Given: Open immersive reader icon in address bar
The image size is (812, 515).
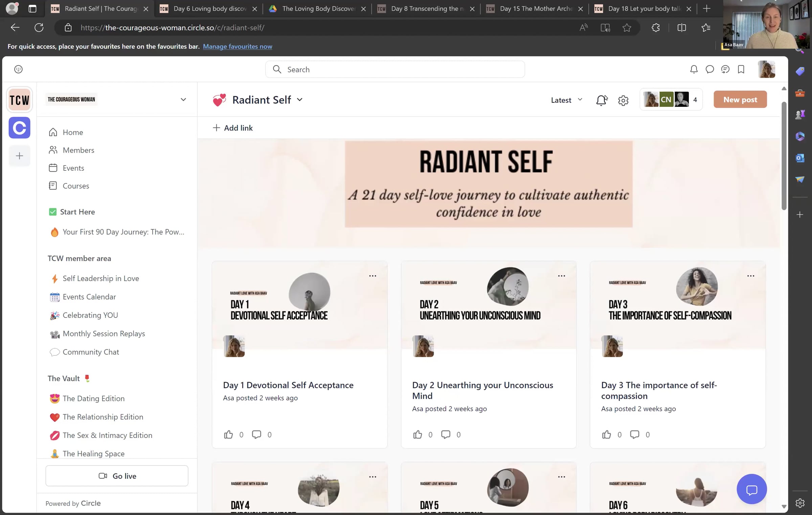Looking at the screenshot, I should point(605,27).
